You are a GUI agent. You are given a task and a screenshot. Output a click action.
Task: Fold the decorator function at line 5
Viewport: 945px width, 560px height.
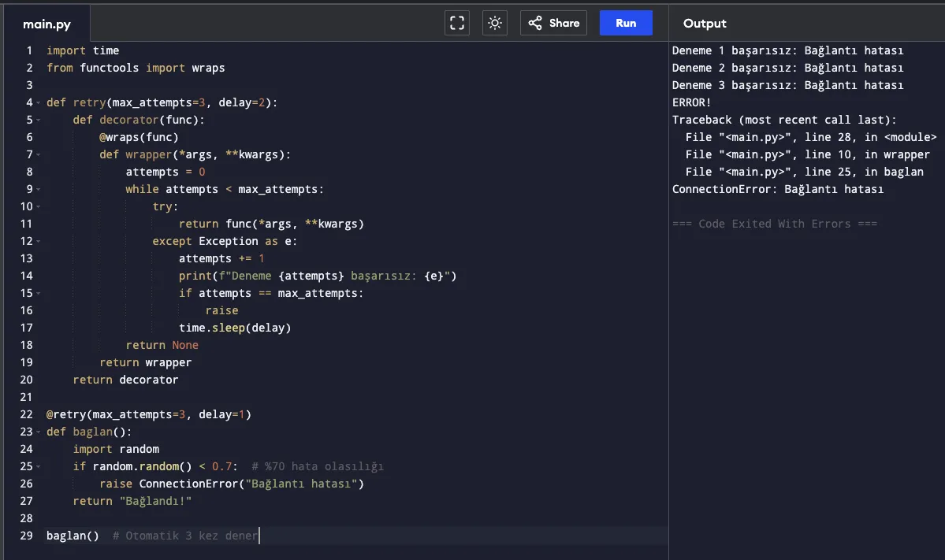click(x=38, y=120)
